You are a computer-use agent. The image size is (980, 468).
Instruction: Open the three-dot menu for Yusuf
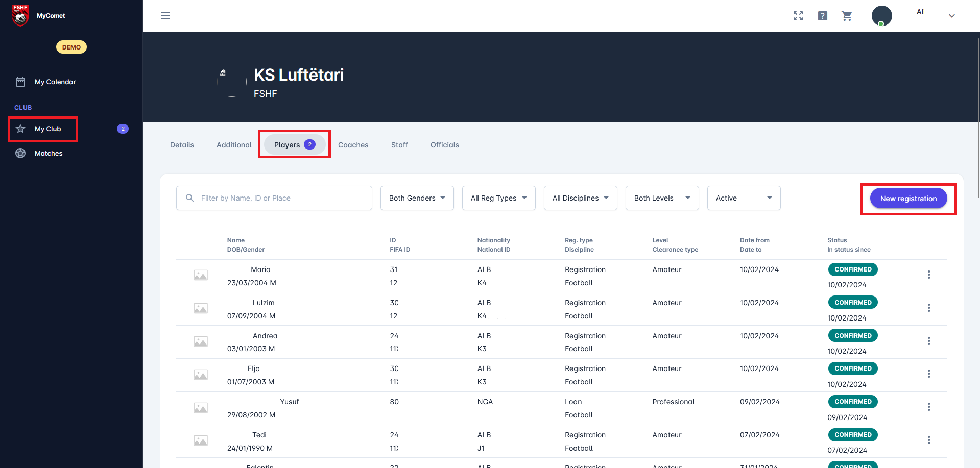928,407
